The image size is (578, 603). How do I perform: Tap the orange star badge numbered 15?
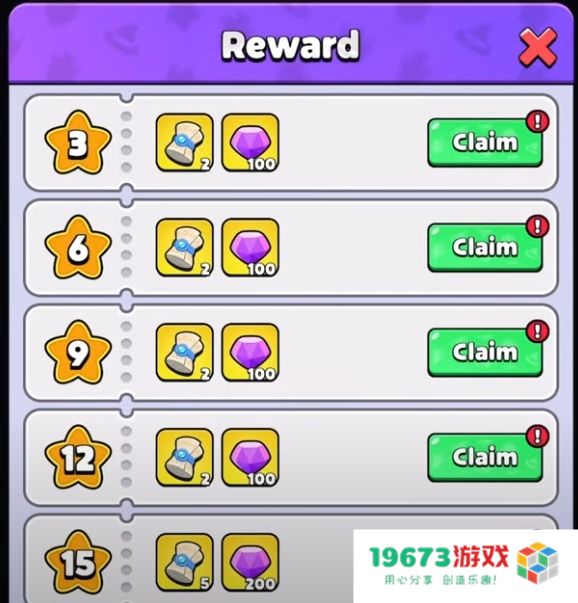tap(78, 563)
